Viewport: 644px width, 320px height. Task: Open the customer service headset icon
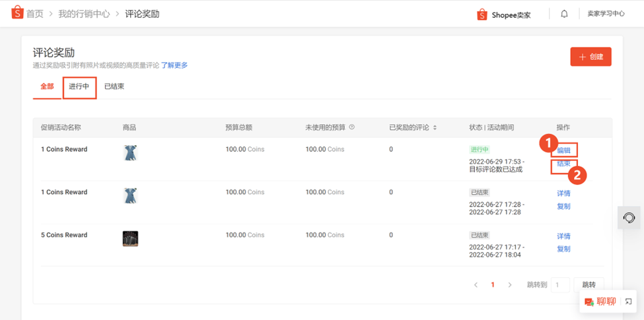629,217
